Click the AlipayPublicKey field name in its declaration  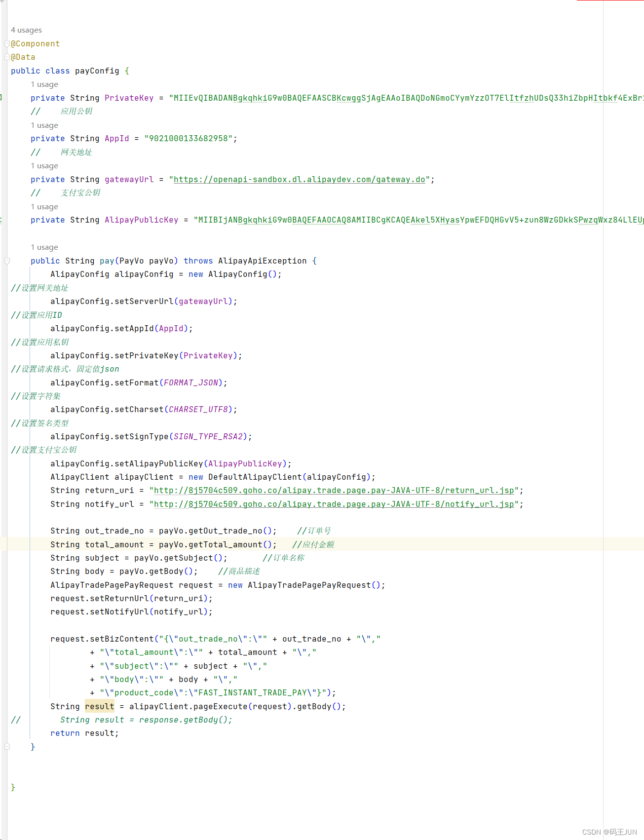(142, 220)
